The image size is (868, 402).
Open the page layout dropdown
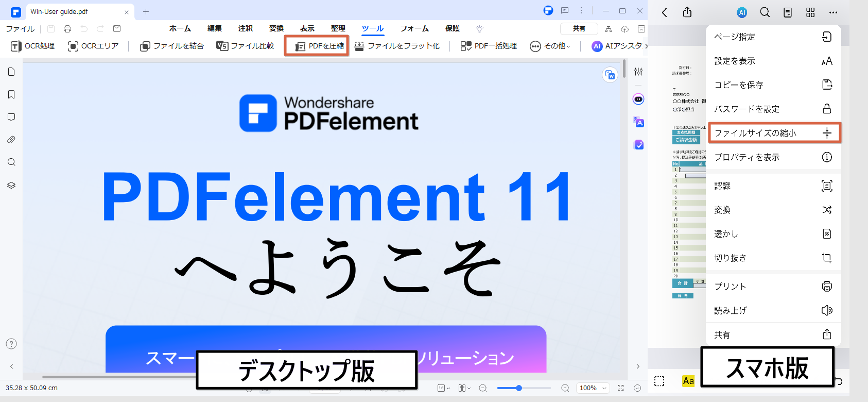tap(464, 388)
